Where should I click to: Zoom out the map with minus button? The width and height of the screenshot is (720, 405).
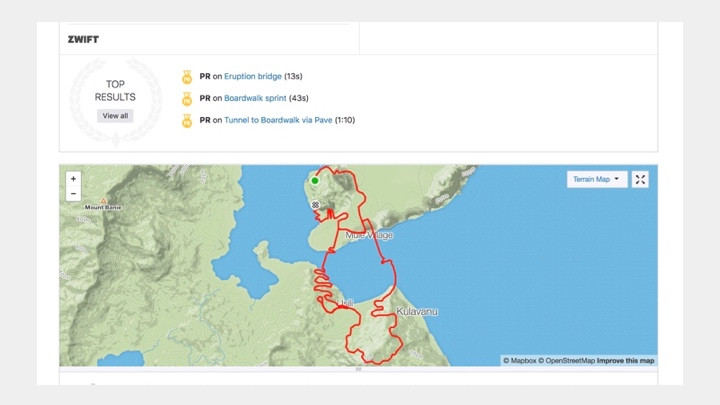[73, 194]
